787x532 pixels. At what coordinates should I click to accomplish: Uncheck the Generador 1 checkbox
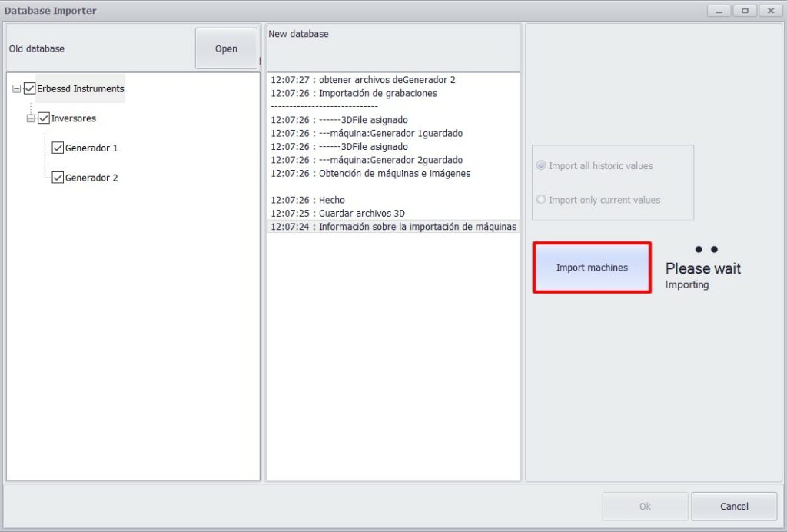[58, 148]
